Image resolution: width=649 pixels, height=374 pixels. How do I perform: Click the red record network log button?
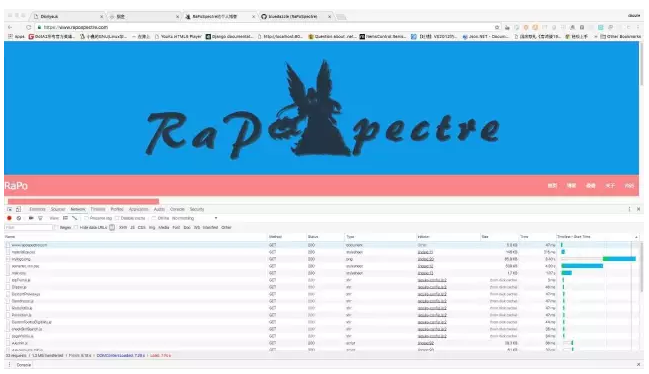click(x=9, y=218)
